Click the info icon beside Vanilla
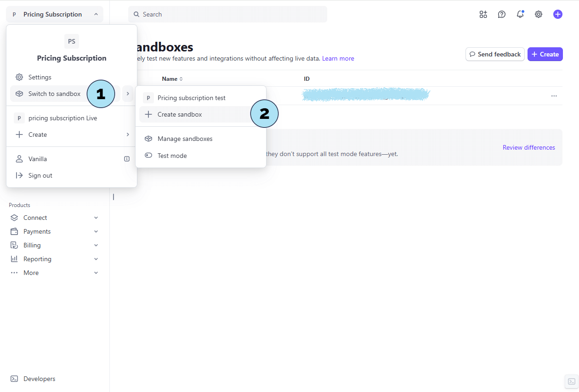579x392 pixels. (127, 159)
